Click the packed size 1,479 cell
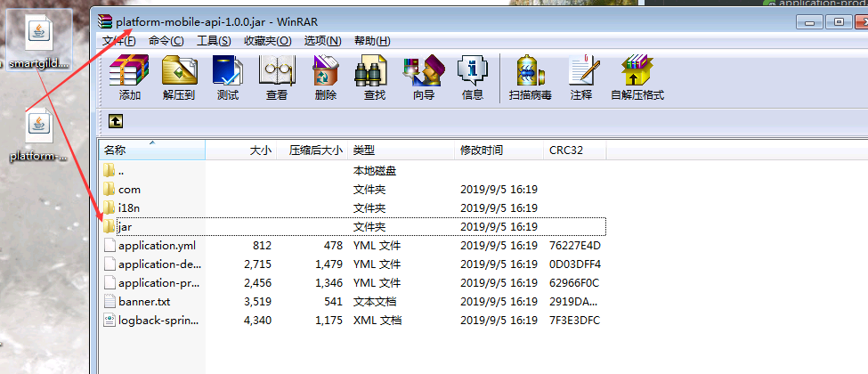Screen dimensions: 868x374 [329, 264]
